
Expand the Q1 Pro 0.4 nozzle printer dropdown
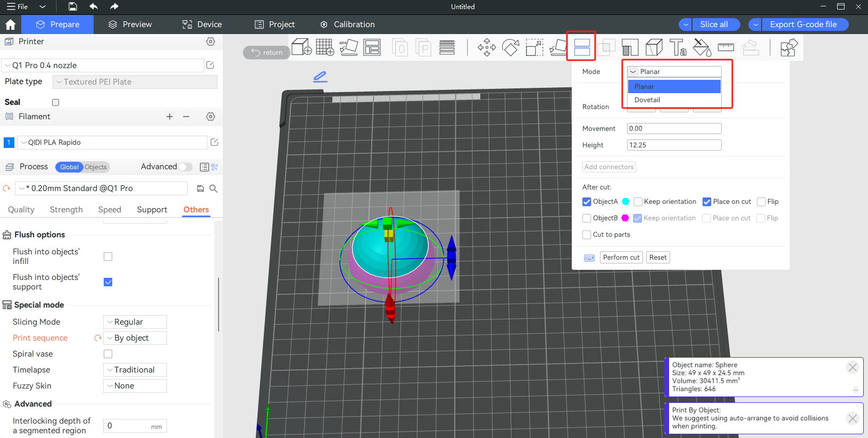point(103,65)
